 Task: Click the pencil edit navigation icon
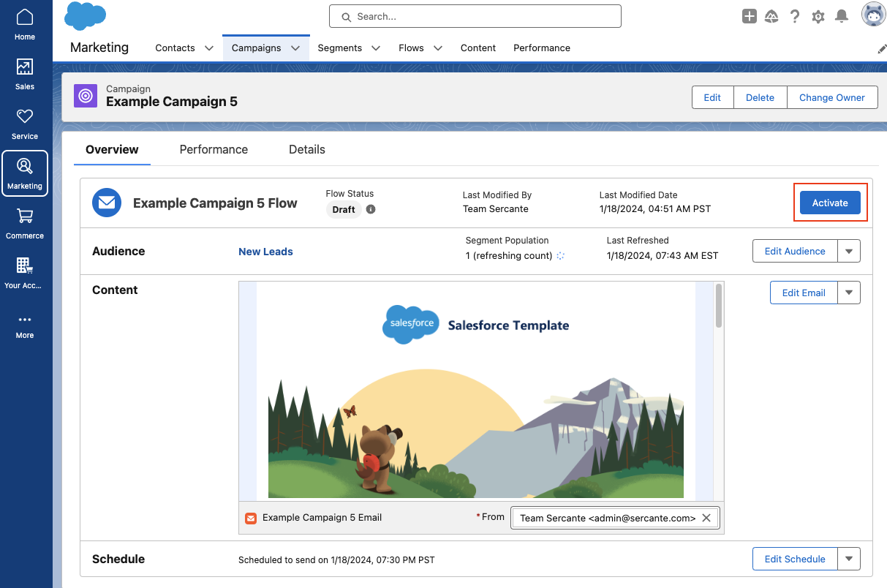(882, 48)
